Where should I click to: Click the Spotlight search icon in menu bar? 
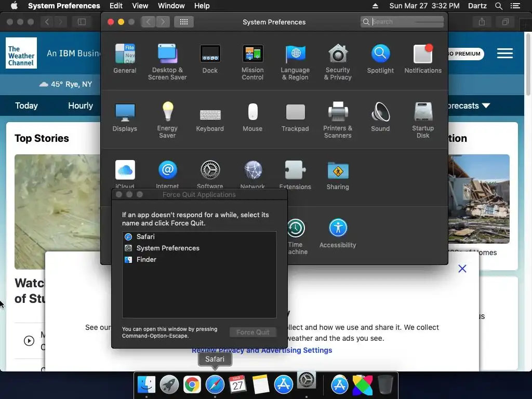499,6
